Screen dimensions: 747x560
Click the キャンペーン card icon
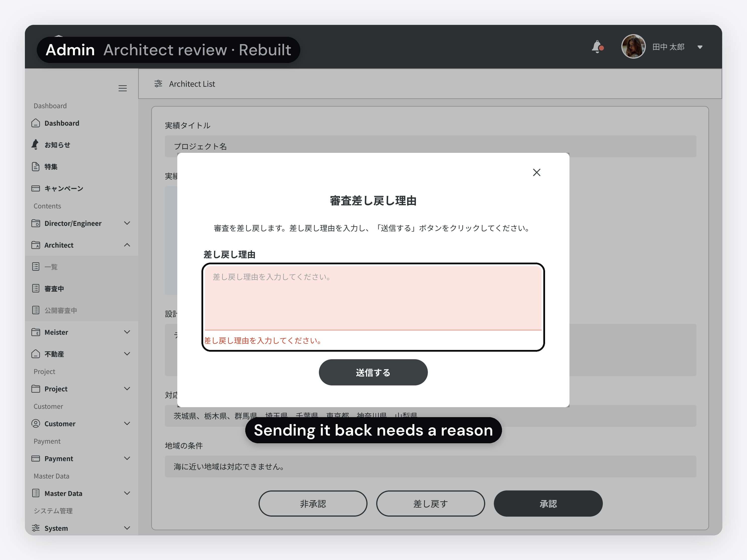pyautogui.click(x=35, y=188)
